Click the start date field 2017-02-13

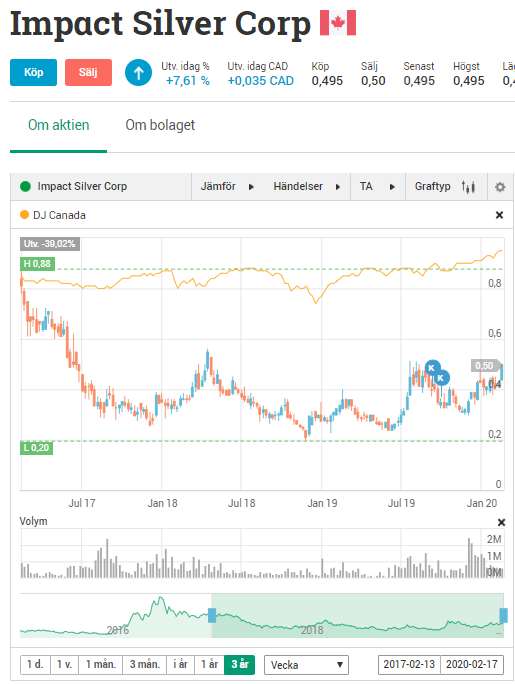pos(409,665)
